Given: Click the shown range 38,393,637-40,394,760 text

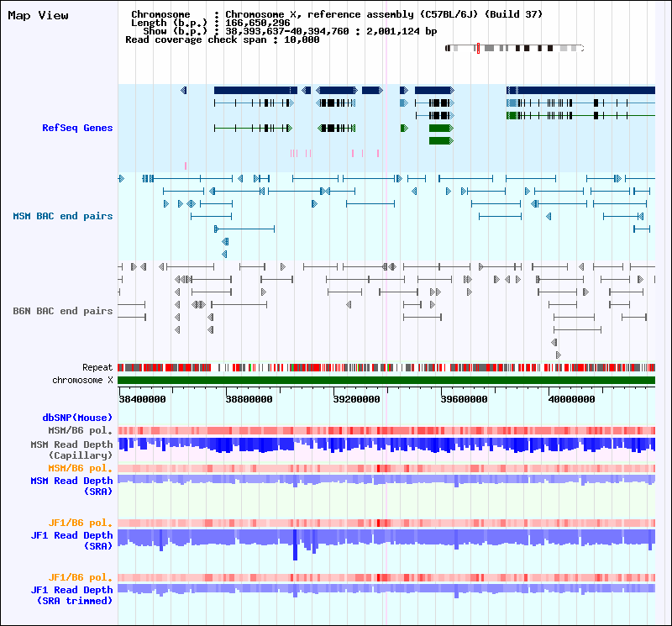Looking at the screenshot, I should point(287,31).
